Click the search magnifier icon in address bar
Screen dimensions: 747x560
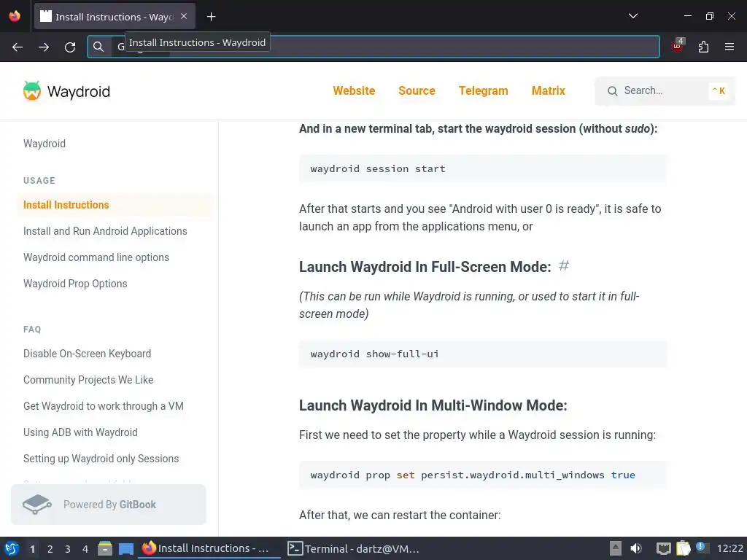(98, 47)
